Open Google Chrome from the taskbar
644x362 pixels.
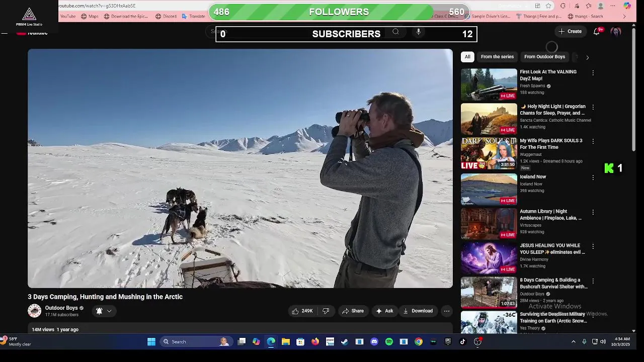(x=419, y=342)
